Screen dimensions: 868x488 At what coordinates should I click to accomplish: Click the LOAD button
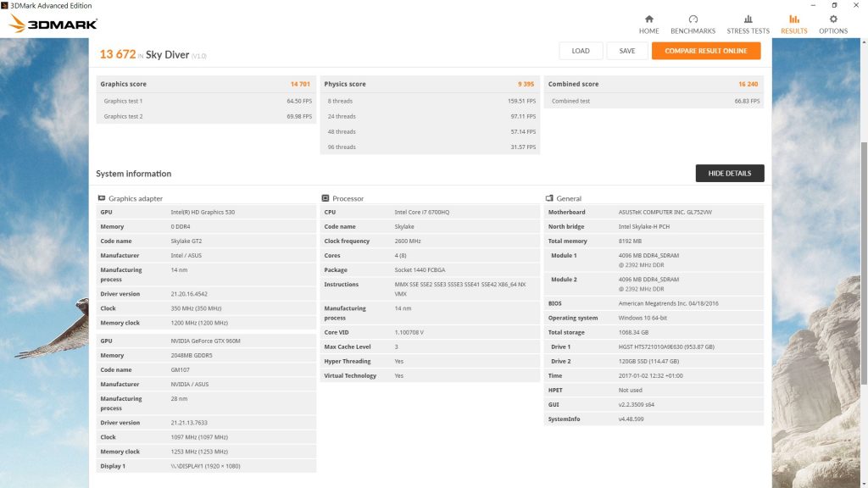tap(581, 51)
